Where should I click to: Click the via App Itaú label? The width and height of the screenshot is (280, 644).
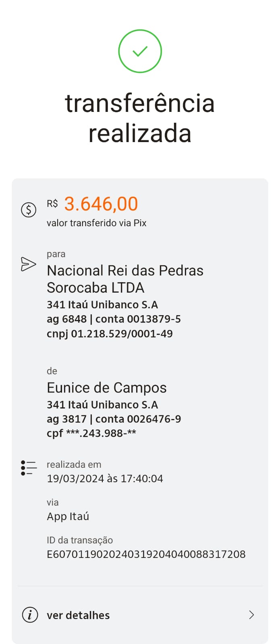coord(68,516)
